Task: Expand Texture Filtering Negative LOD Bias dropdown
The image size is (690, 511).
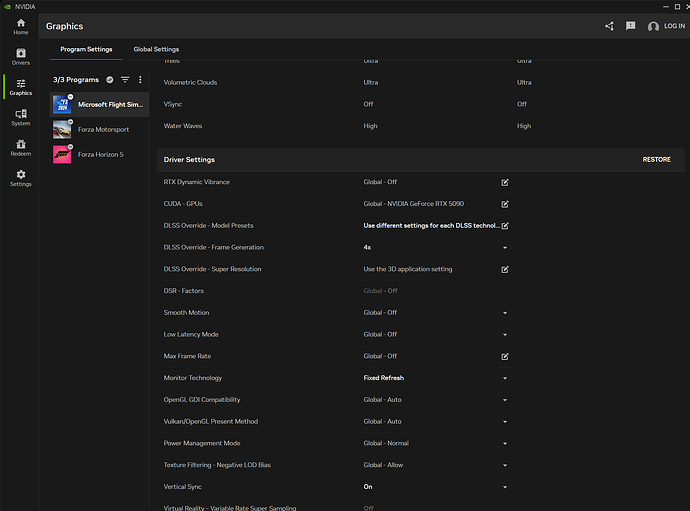Action: pos(505,465)
